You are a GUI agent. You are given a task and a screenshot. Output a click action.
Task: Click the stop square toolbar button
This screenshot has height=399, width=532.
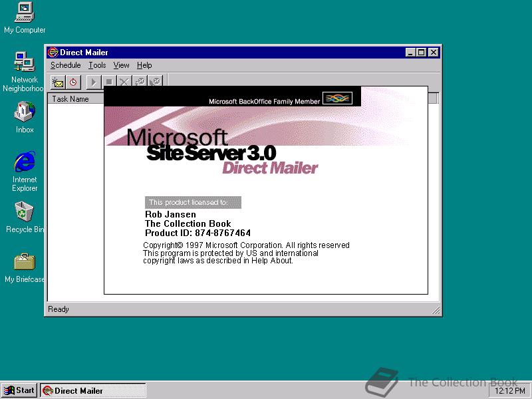109,82
